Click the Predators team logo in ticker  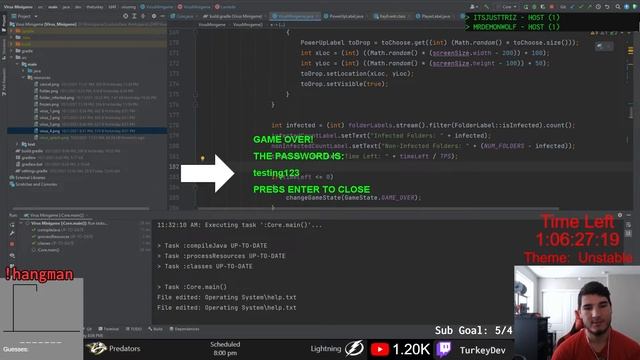[x=96, y=348]
